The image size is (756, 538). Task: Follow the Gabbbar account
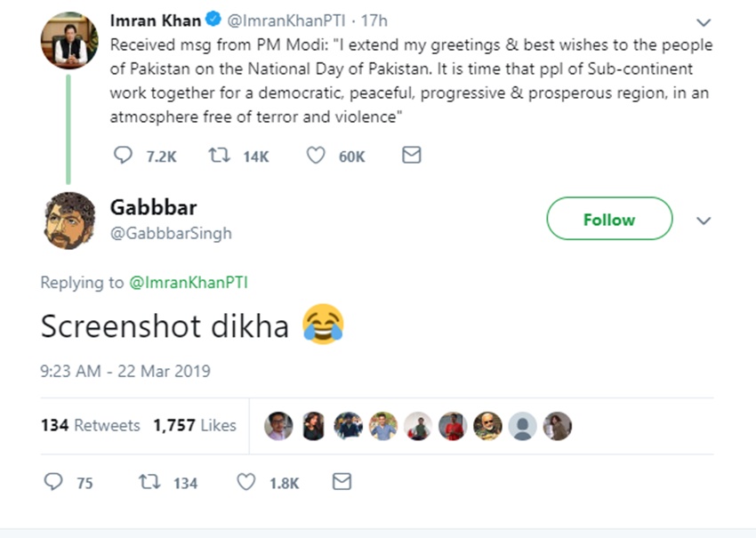(x=609, y=220)
